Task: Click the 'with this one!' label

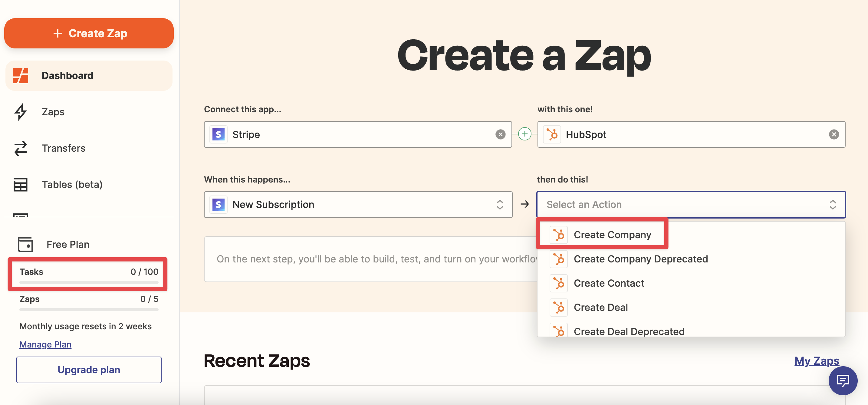Action: click(565, 109)
